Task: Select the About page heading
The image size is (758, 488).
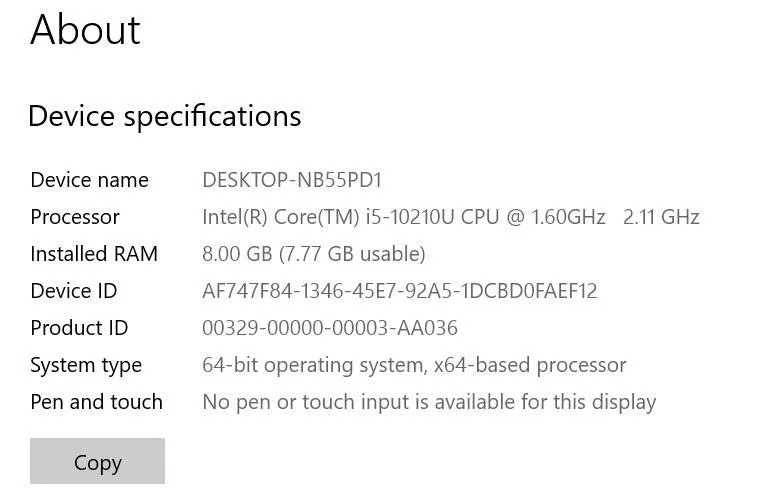Action: click(85, 30)
